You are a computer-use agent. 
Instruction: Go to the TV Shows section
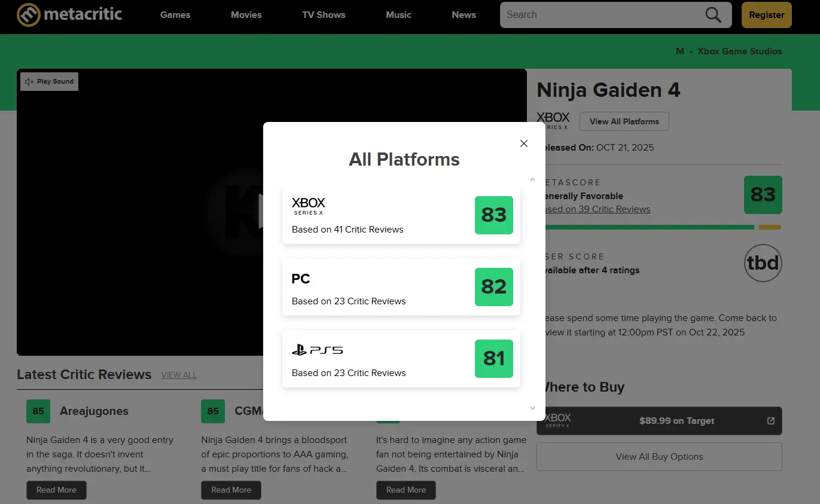324,15
